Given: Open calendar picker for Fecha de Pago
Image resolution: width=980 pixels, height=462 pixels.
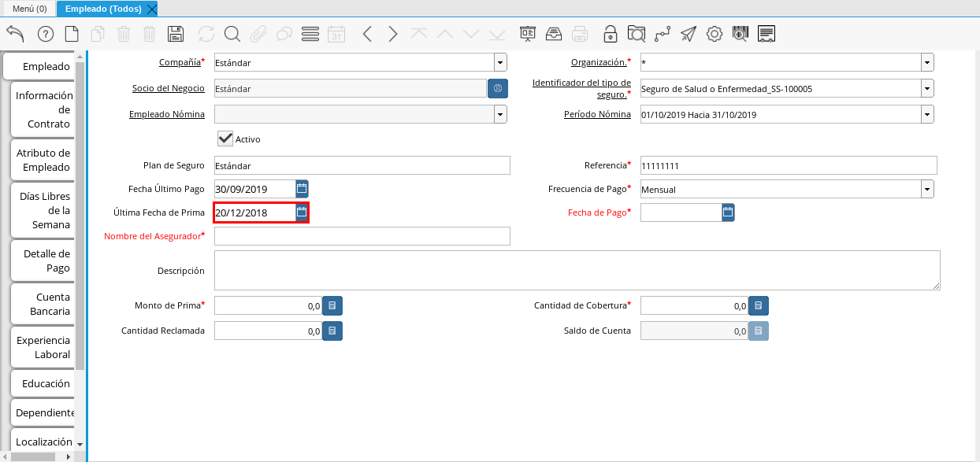Looking at the screenshot, I should tap(728, 212).
